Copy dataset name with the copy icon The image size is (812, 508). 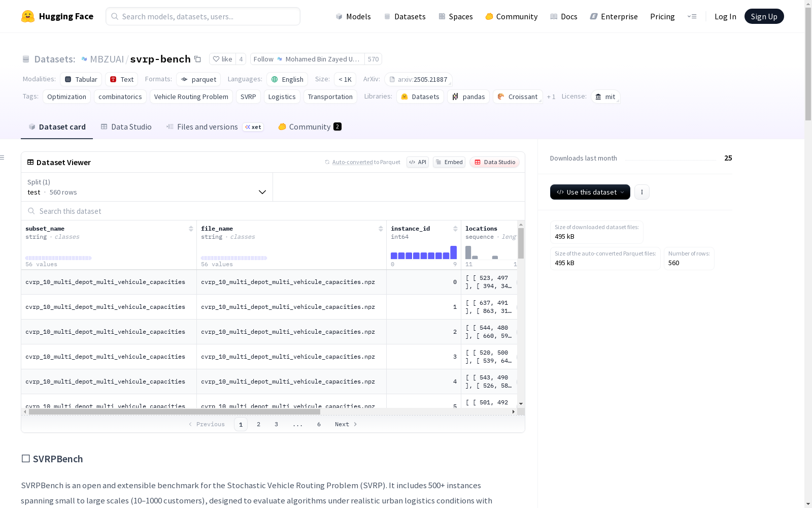pos(197,59)
